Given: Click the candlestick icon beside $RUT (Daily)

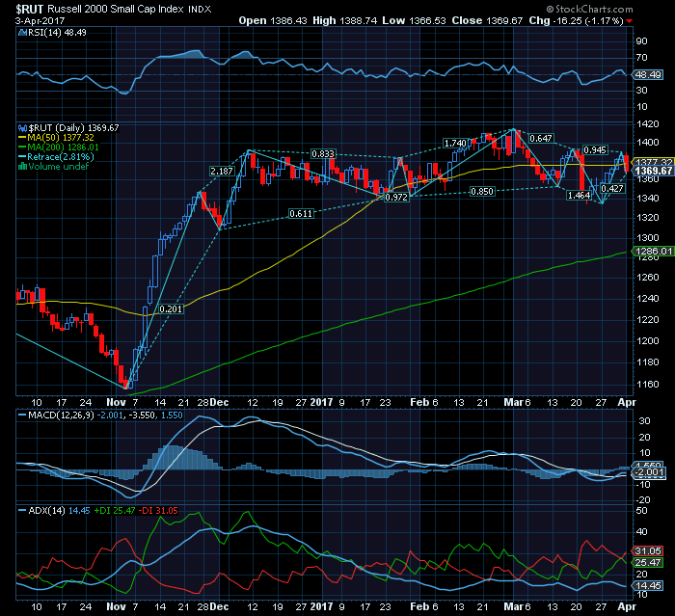Looking at the screenshot, I should click(23, 128).
